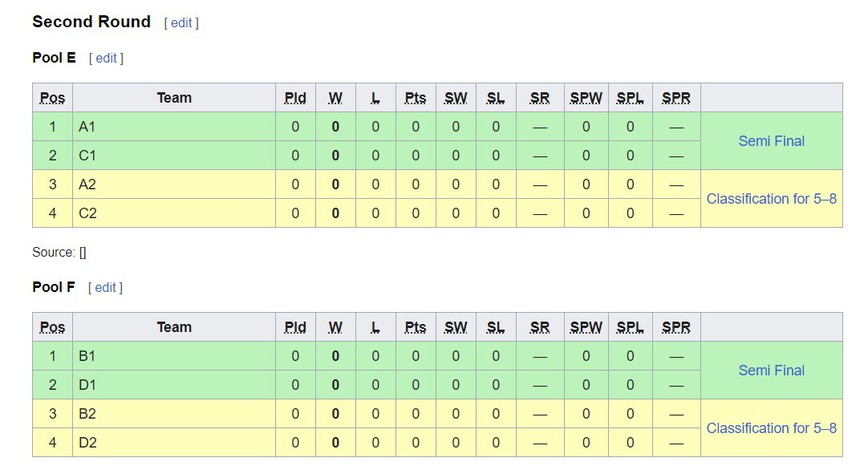
Task: Click the Semi Final link in Pool F
Action: [771, 370]
